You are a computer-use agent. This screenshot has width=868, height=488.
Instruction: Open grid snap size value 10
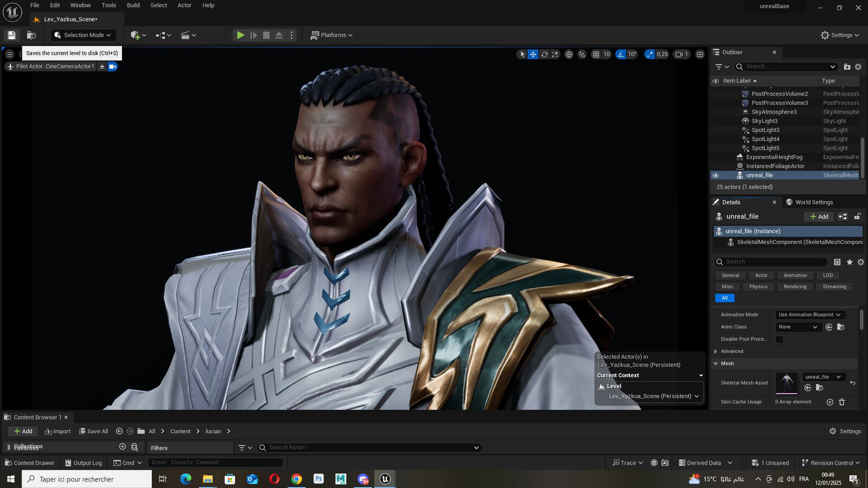click(607, 54)
